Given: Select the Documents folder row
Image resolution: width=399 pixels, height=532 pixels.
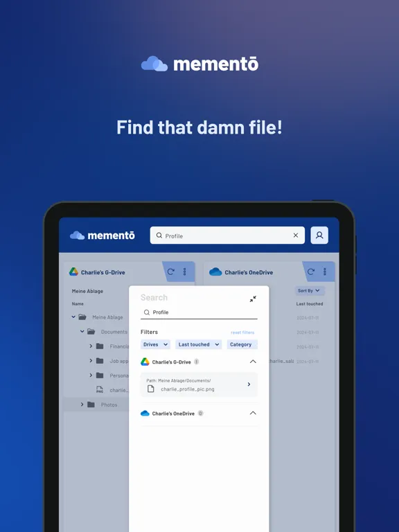Looking at the screenshot, I should click(x=96, y=332).
